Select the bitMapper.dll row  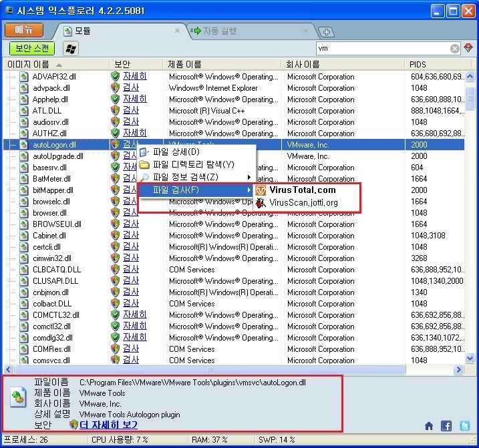pyautogui.click(x=234, y=190)
